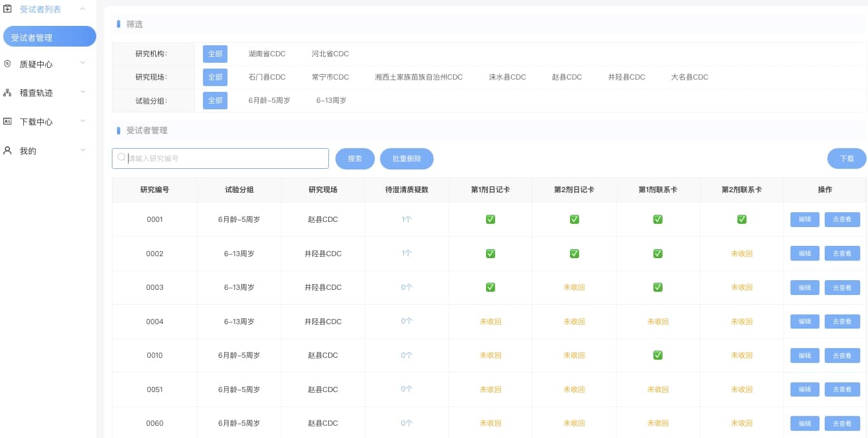The height and width of the screenshot is (438, 868).
Task: Click 第2剂日记卡 checkmark for subject 0001
Action: pyautogui.click(x=574, y=219)
